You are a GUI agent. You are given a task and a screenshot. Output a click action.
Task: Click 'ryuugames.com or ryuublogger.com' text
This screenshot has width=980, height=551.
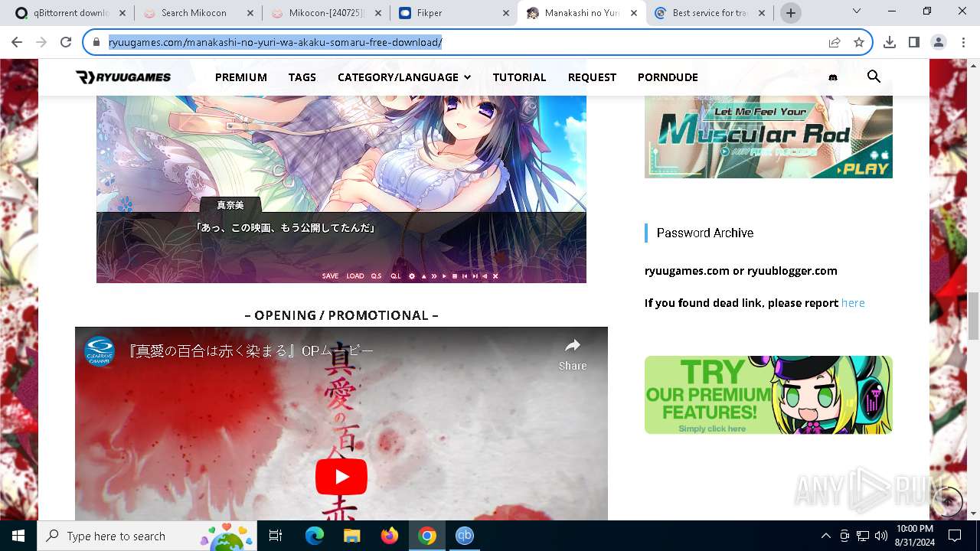741,271
